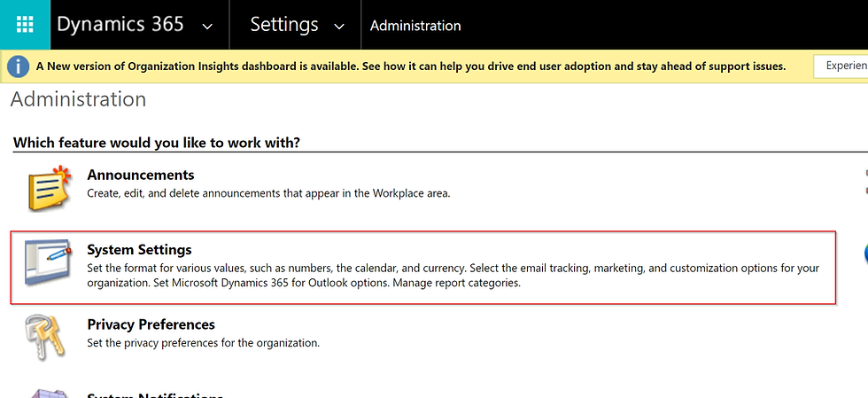The height and width of the screenshot is (398, 868).
Task: Click the blue info icon in notification bar
Action: click(x=19, y=66)
